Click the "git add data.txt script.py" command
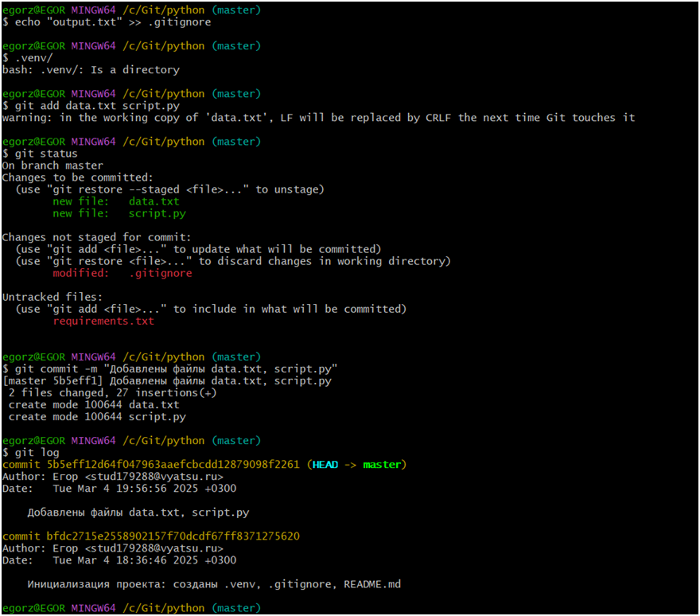 97,106
